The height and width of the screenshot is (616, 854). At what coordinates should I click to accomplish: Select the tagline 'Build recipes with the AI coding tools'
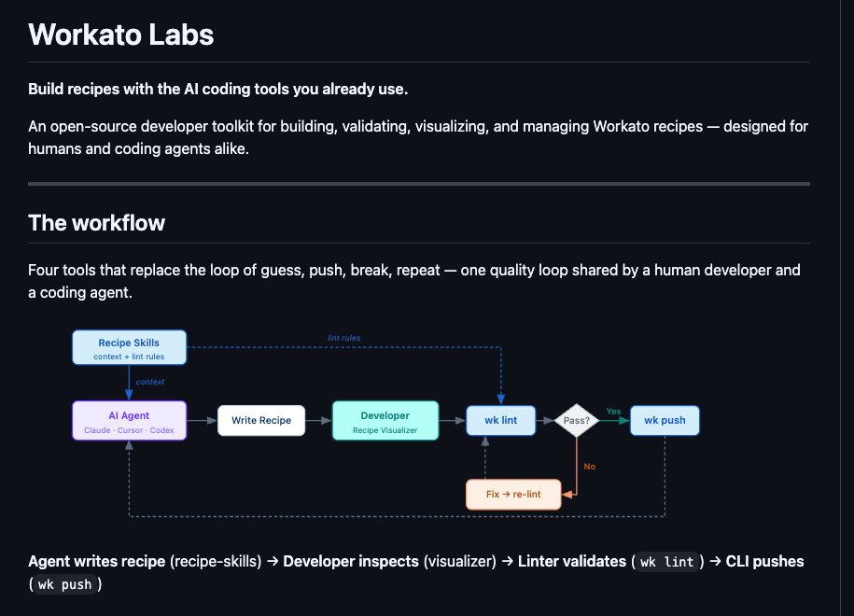tap(160, 89)
